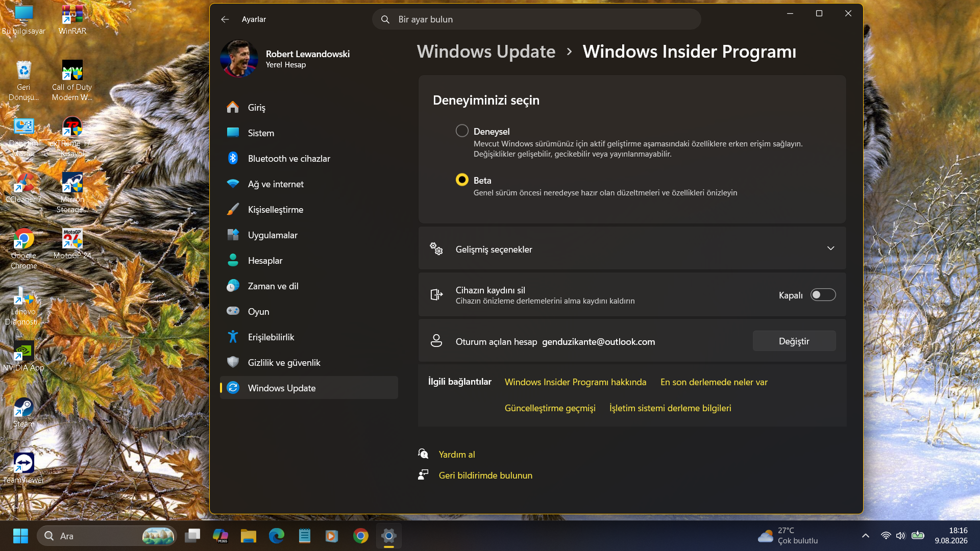Open Hesaplar in the sidebar

309,260
